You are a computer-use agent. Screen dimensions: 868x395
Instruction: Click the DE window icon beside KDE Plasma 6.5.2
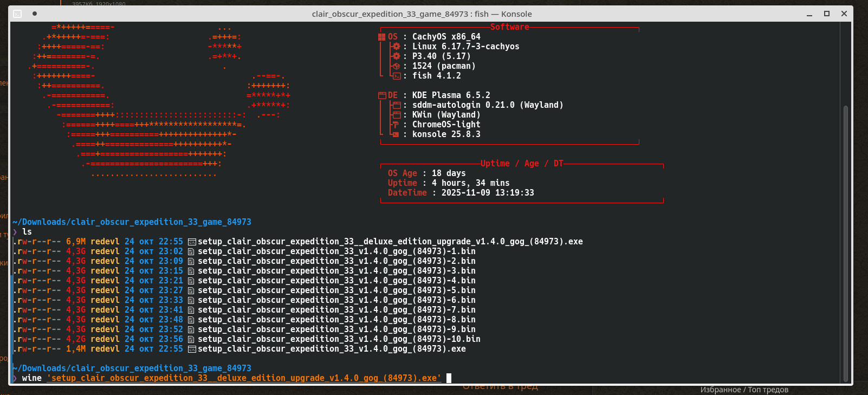pyautogui.click(x=382, y=95)
